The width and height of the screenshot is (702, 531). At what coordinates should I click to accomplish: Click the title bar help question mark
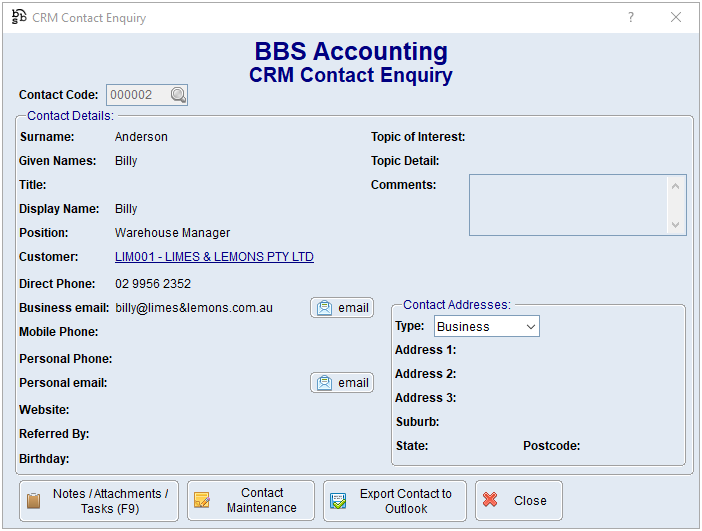pos(631,18)
